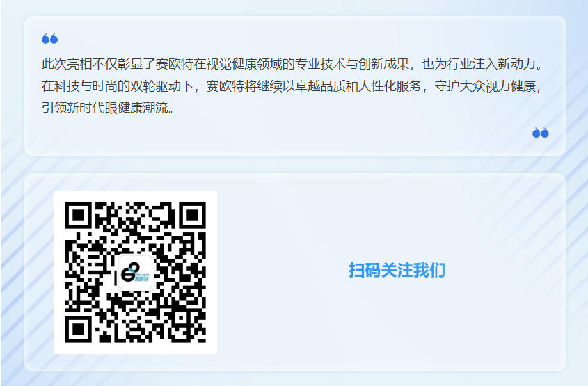Click the closing blue quotation mark icon
The width and height of the screenshot is (588, 386).
pyautogui.click(x=541, y=133)
